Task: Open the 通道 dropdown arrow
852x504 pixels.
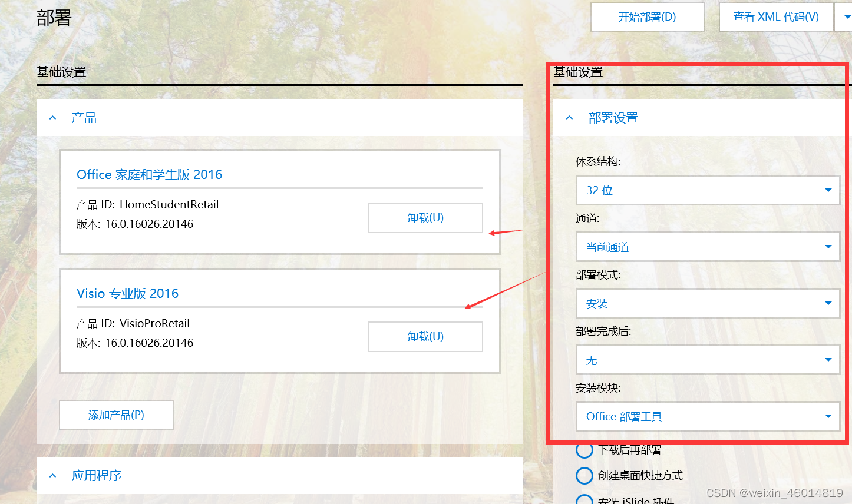Action: [827, 247]
